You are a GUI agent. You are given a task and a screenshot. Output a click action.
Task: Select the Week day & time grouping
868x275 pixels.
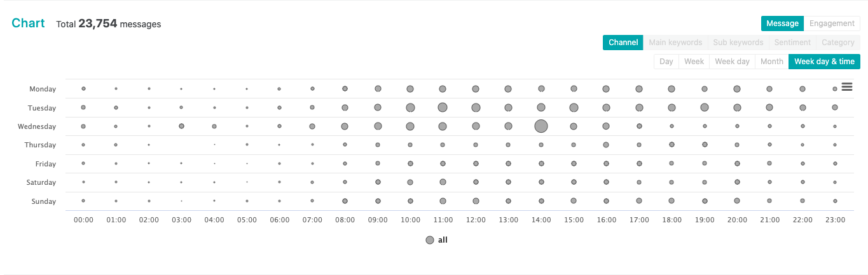point(824,62)
